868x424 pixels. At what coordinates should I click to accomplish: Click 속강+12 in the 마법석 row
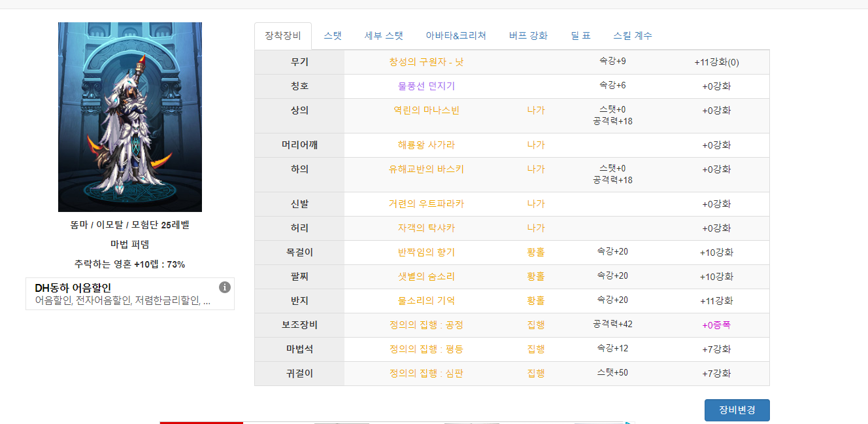point(612,348)
